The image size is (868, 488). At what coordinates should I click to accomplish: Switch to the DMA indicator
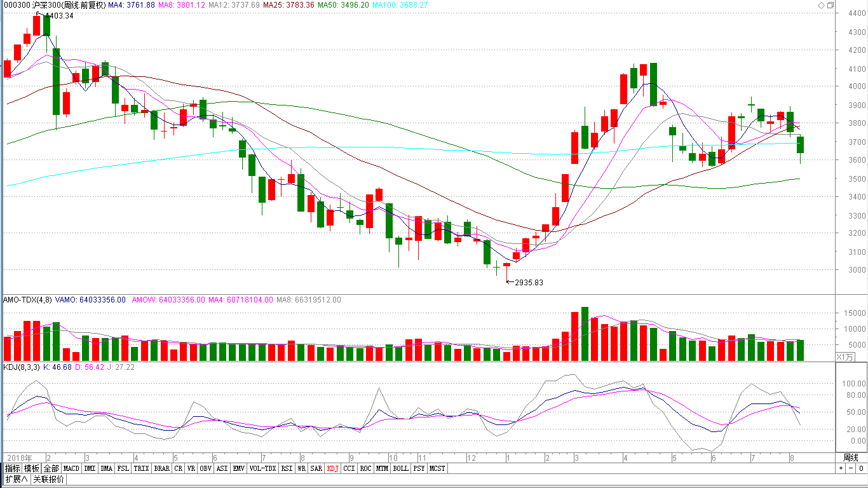coord(106,468)
